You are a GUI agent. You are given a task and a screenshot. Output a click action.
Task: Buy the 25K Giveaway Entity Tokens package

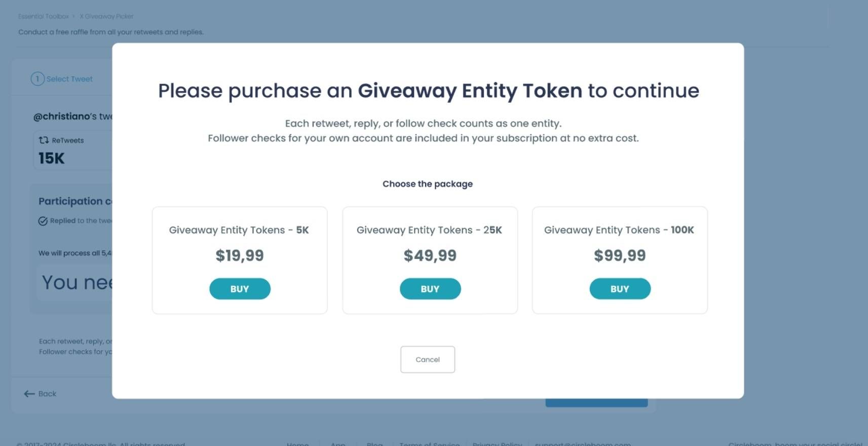(430, 288)
